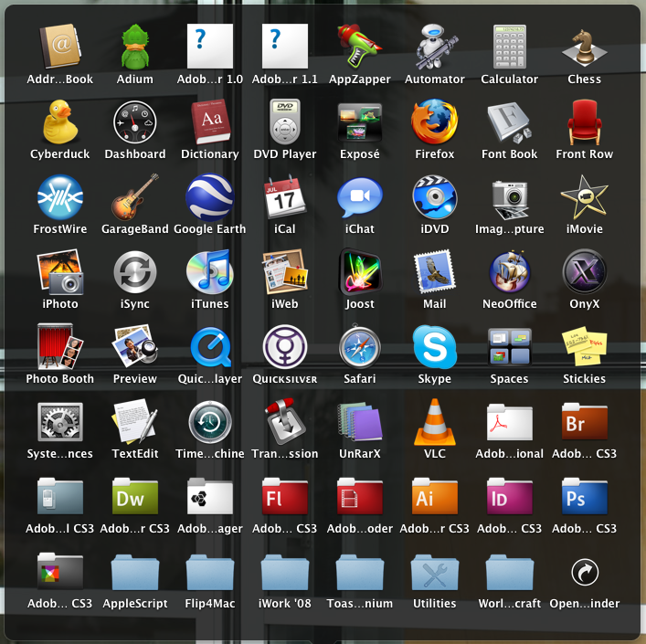
Task: Launch Front Row red chair icon
Action: [x=585, y=121]
